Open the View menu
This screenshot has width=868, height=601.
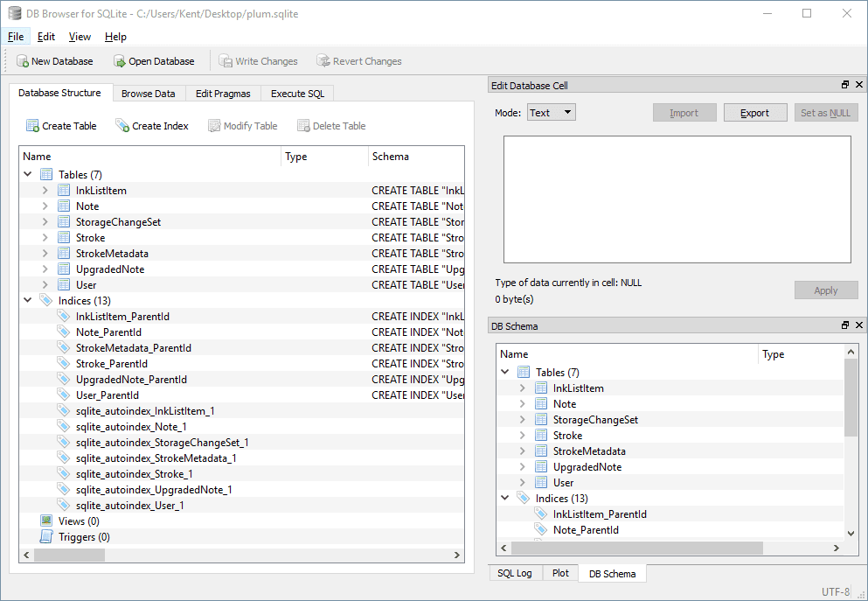pos(80,37)
